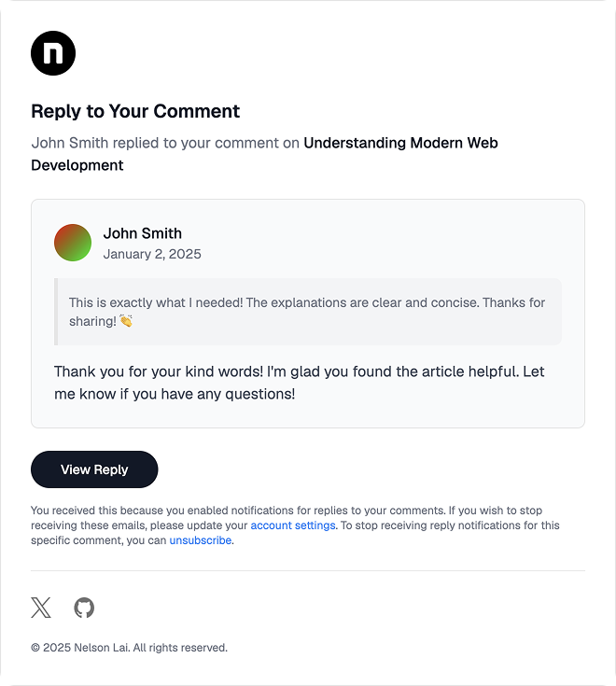Click the 'Thank you for your kind words' reply text
The image size is (616, 686).
[300, 383]
